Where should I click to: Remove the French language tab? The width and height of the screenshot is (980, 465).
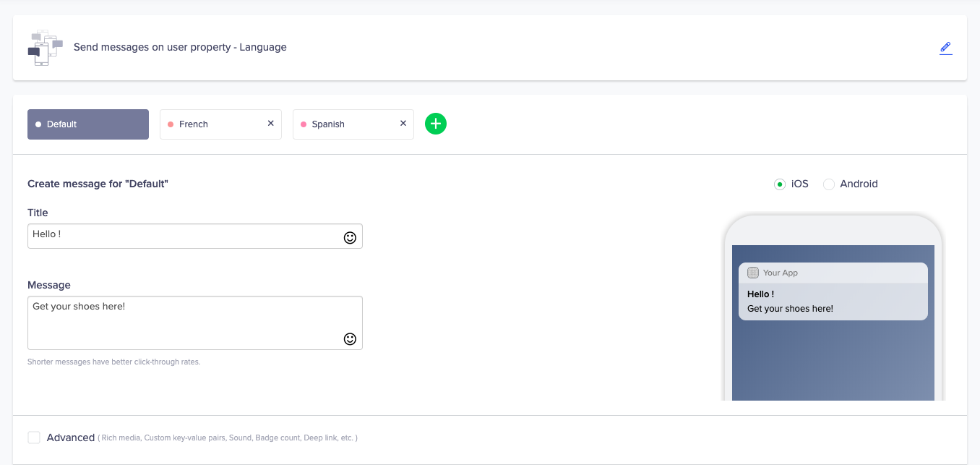pyautogui.click(x=271, y=124)
